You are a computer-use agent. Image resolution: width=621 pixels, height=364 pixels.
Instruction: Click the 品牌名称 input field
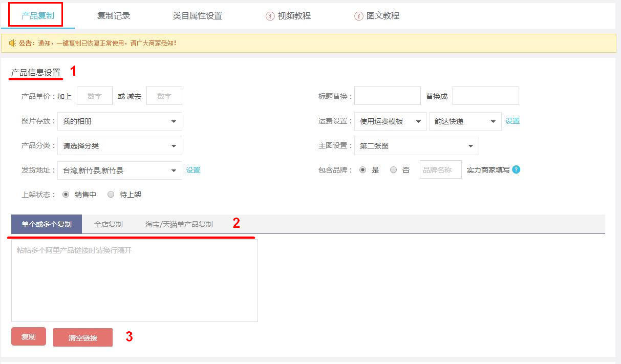click(441, 169)
